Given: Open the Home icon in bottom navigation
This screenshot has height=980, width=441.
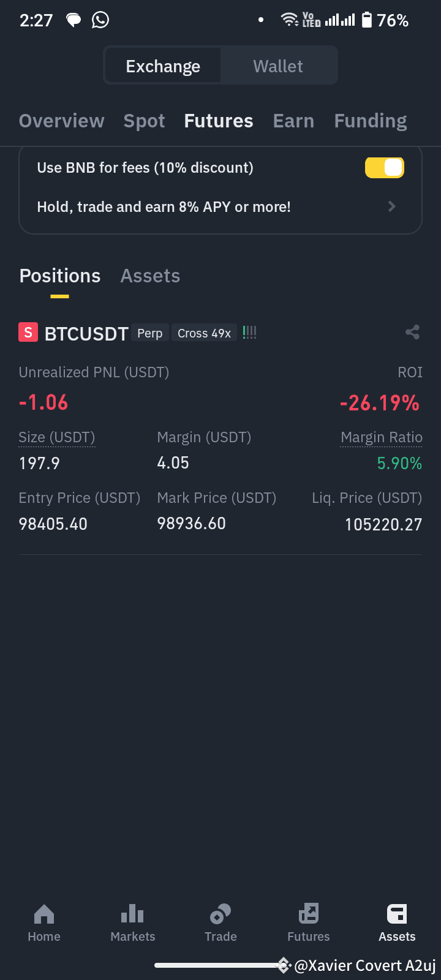Looking at the screenshot, I should coord(44,914).
